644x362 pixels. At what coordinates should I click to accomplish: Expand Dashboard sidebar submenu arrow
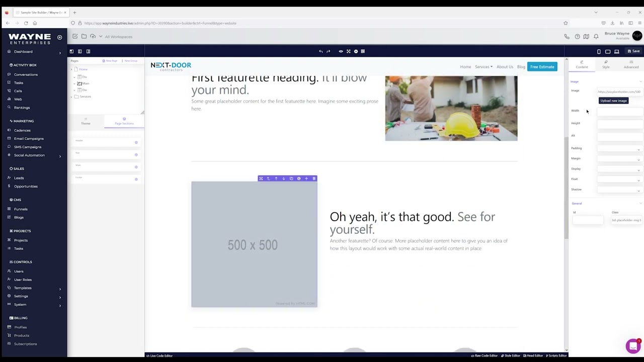60,52
